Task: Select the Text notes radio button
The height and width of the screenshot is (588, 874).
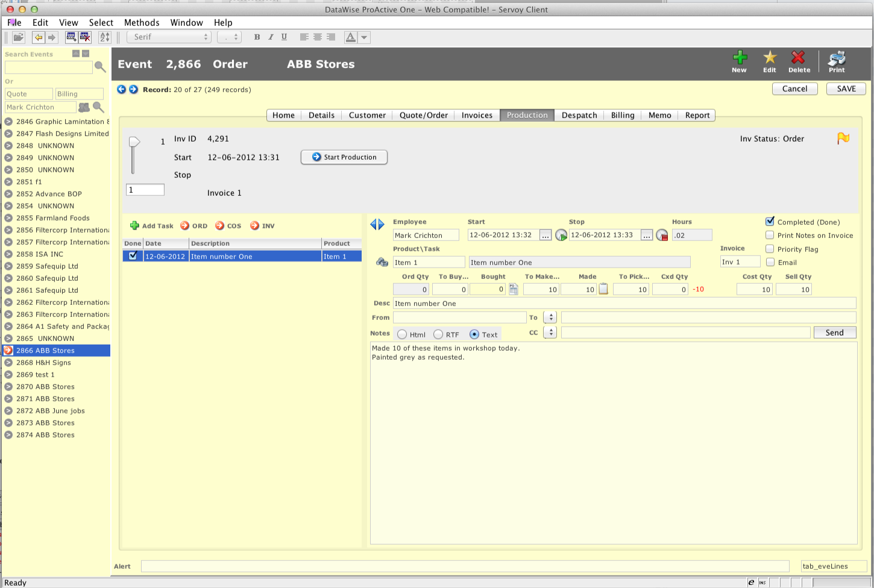Action: tap(474, 334)
